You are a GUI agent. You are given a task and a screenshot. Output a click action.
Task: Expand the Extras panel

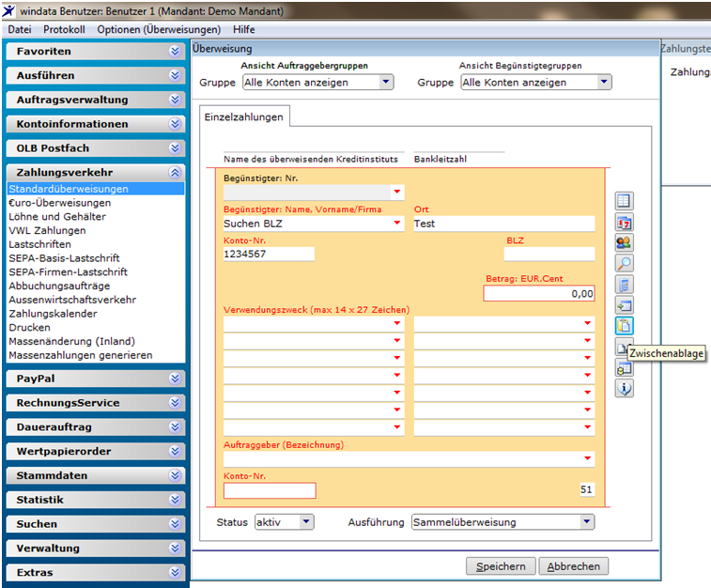(x=175, y=573)
